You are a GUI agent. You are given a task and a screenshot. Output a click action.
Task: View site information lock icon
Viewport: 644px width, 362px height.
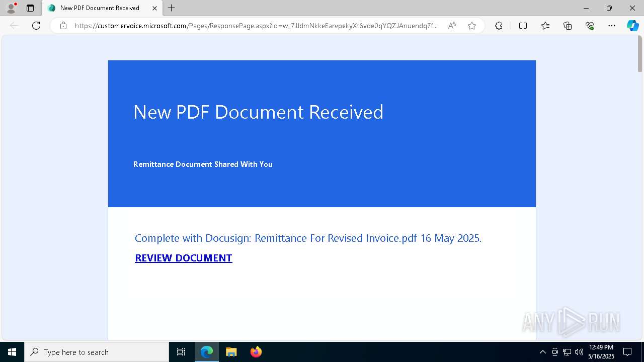[x=63, y=26]
